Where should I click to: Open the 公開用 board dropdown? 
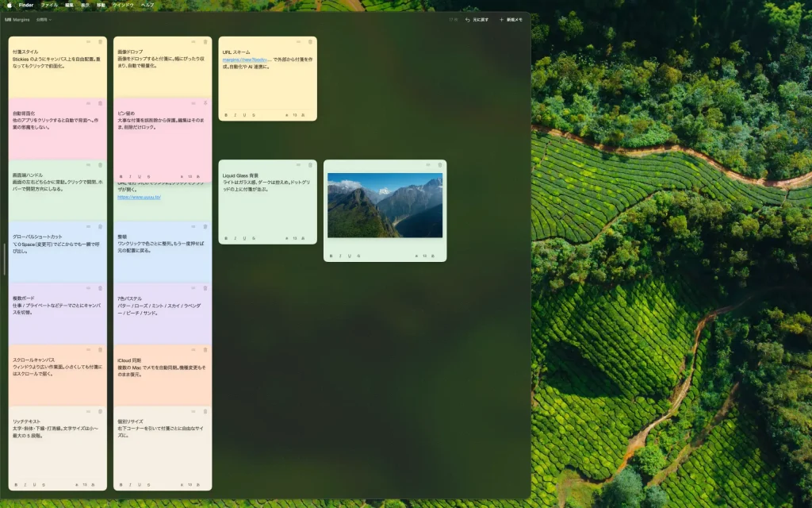point(44,20)
